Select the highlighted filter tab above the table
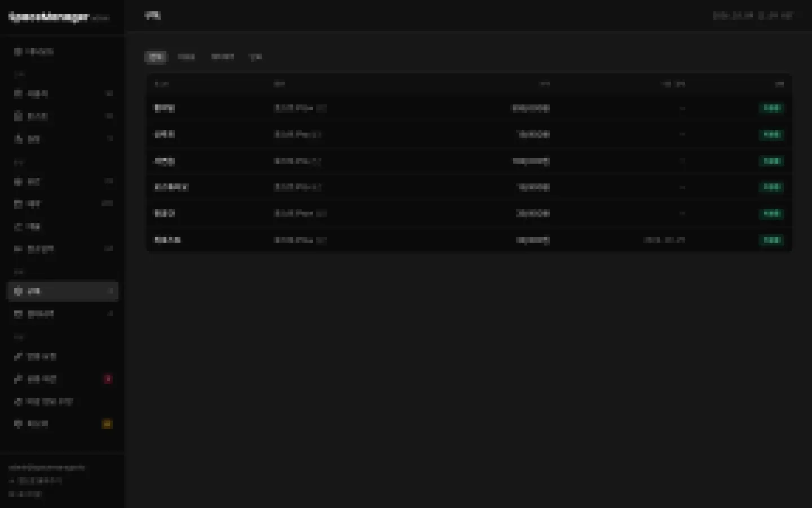The width and height of the screenshot is (812, 508). coord(156,57)
